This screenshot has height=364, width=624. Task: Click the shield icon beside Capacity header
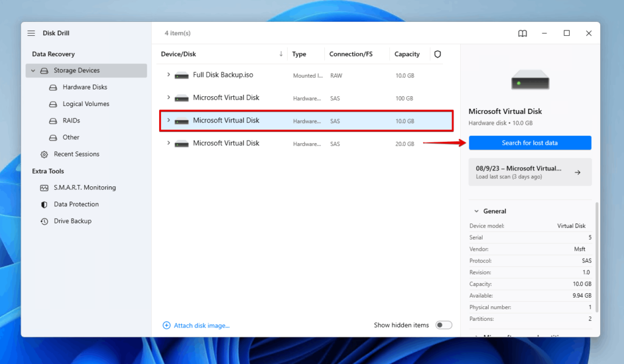[x=438, y=54]
